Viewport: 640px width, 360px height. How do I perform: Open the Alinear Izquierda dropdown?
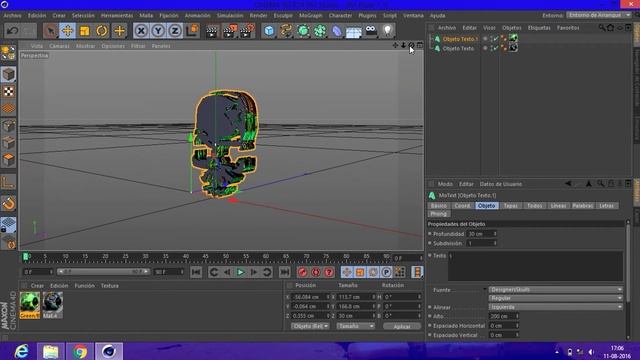(x=555, y=307)
